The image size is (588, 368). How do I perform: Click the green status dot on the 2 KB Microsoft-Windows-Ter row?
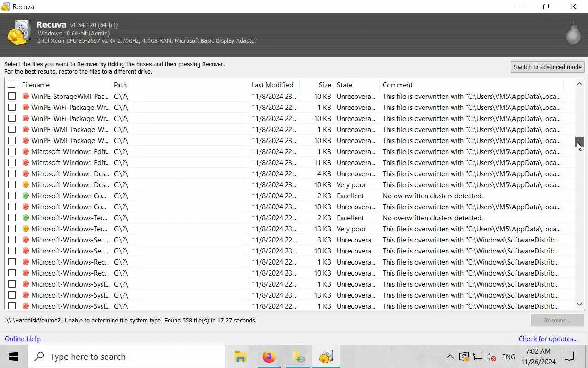point(26,218)
